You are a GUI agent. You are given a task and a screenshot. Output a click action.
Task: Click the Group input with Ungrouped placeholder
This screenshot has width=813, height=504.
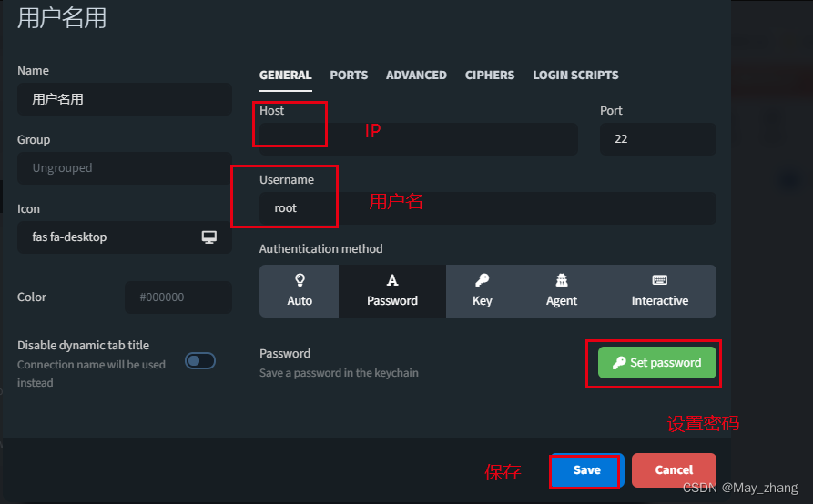point(125,167)
